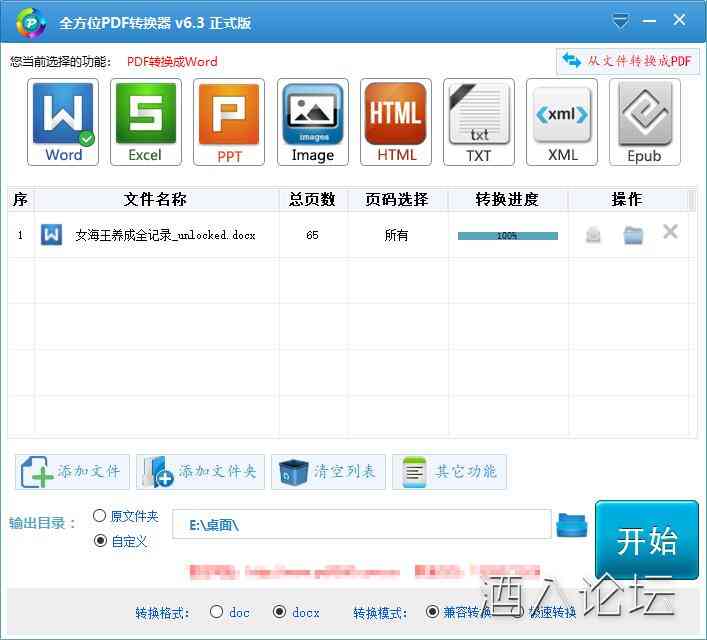Click the 总页数 column header
This screenshot has width=707, height=640.
click(312, 199)
